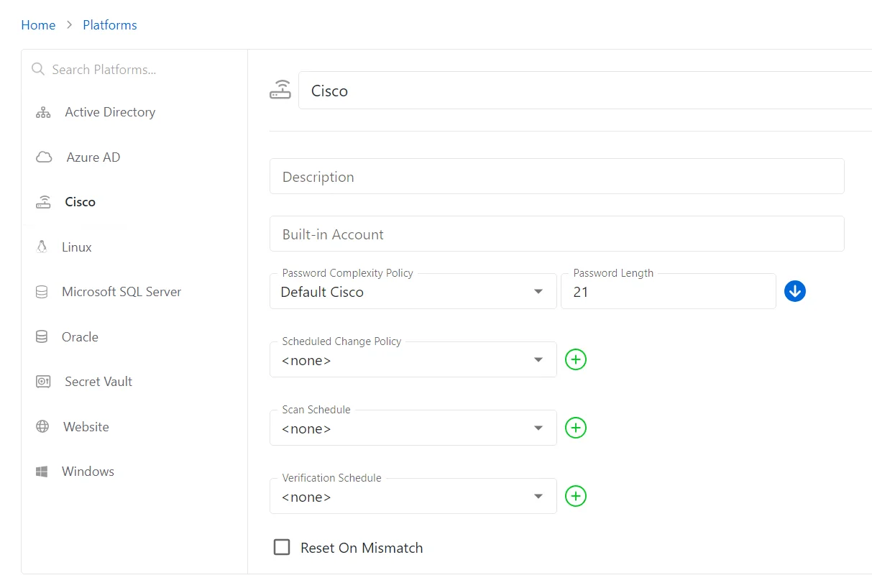Select Secret Vault in the platform list
872x588 pixels.
point(98,382)
